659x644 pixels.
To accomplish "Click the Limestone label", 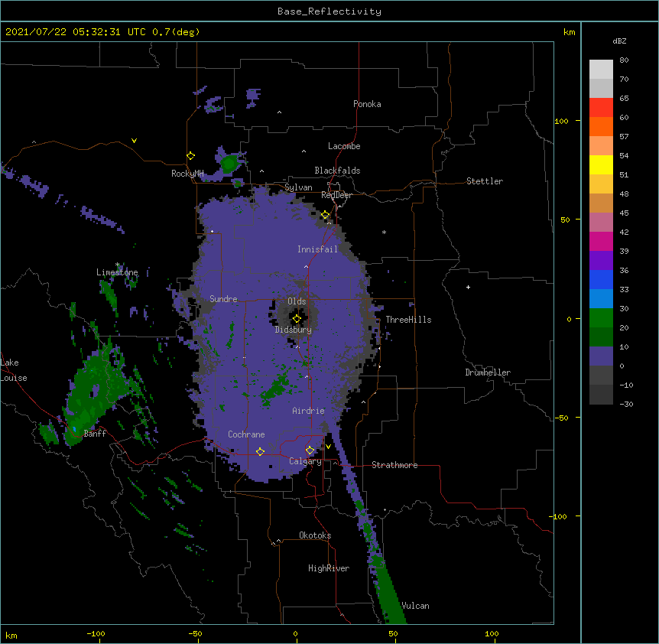I will pyautogui.click(x=117, y=272).
